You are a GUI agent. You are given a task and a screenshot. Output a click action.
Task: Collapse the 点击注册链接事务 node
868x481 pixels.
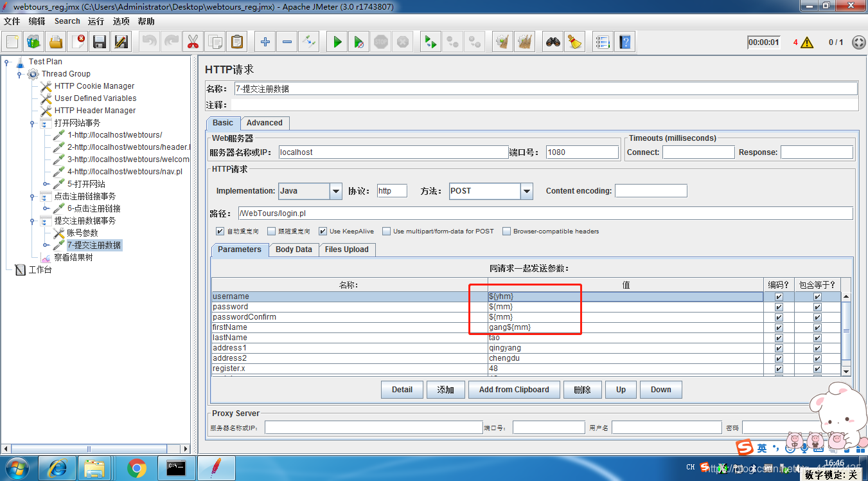[x=32, y=196]
